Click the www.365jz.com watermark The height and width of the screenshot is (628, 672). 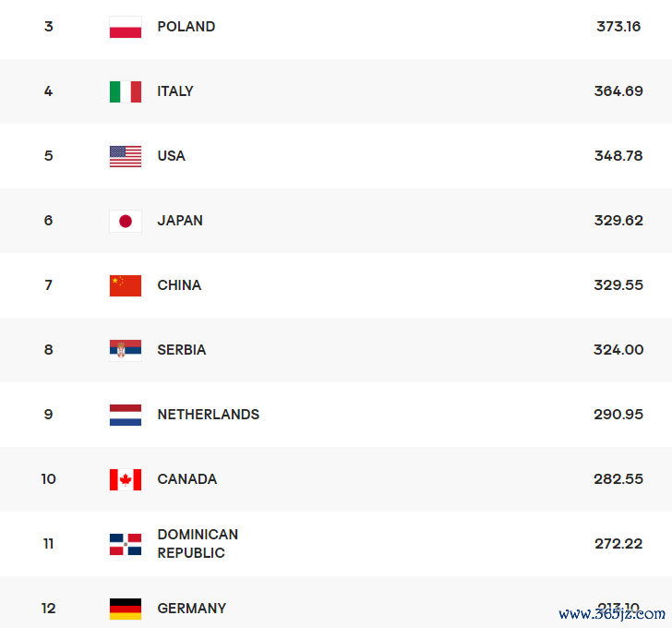(x=612, y=614)
